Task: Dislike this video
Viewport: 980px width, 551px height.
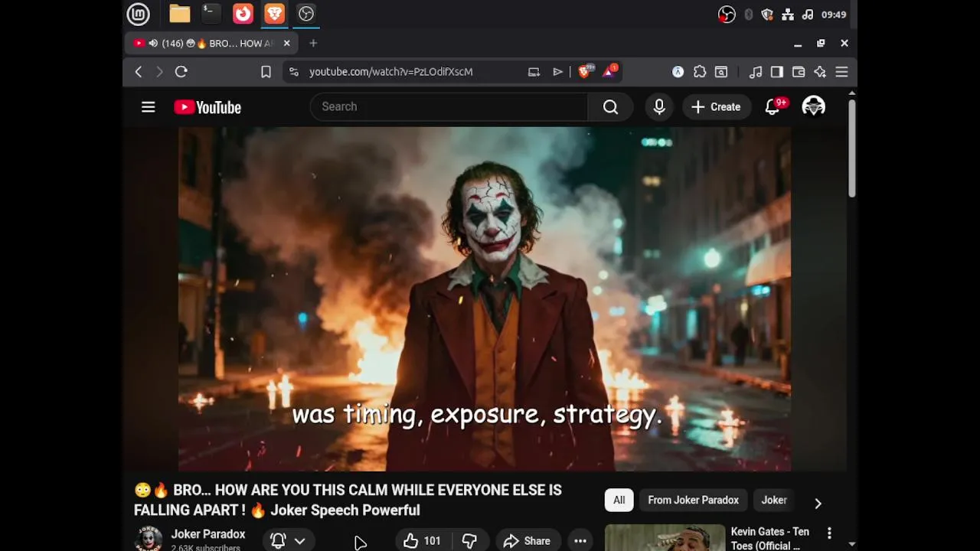Action: pos(469,541)
